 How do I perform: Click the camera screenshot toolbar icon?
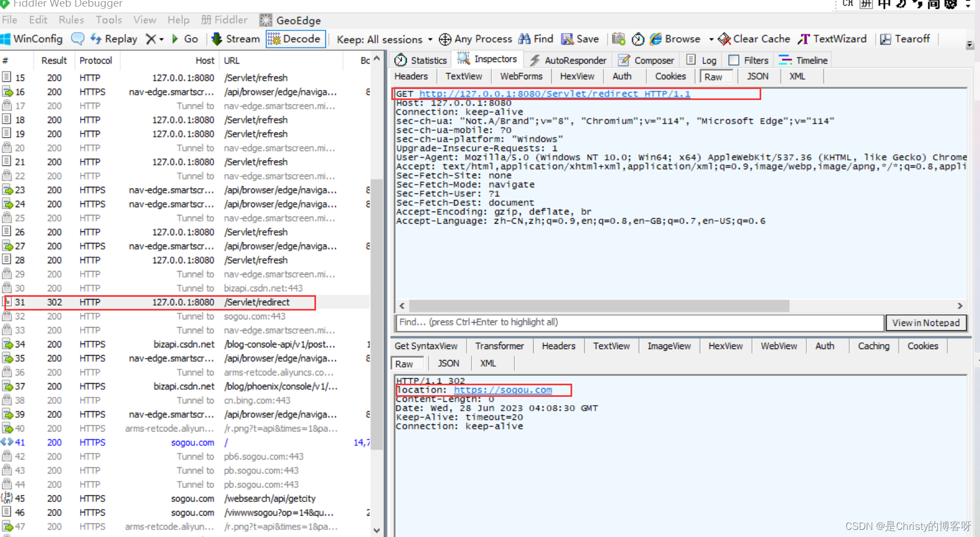pos(618,39)
